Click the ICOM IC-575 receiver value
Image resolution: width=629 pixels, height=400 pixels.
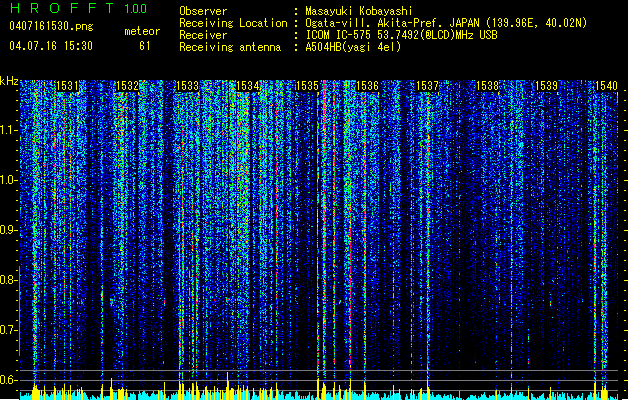tap(401, 35)
